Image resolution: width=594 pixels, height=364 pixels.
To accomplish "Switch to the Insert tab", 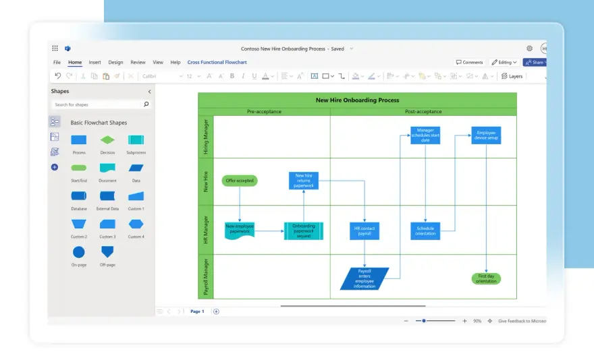I will tap(94, 62).
